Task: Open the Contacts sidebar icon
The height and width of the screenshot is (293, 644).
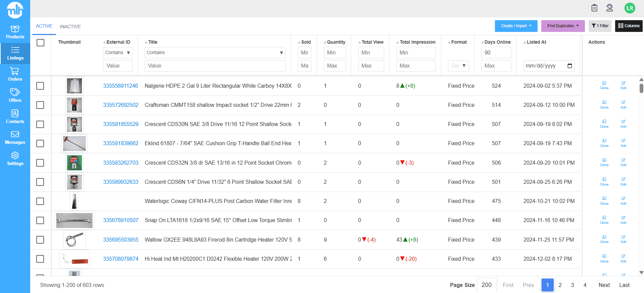Action: pyautogui.click(x=15, y=117)
